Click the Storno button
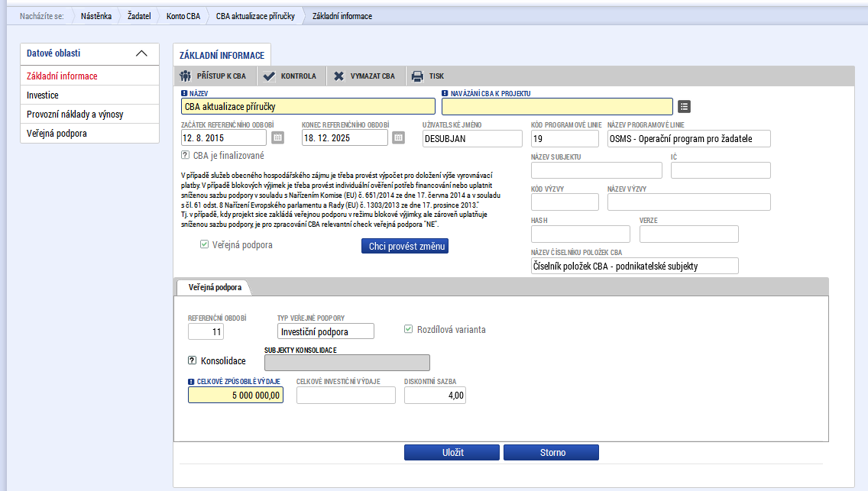This screenshot has width=868, height=491. click(552, 452)
